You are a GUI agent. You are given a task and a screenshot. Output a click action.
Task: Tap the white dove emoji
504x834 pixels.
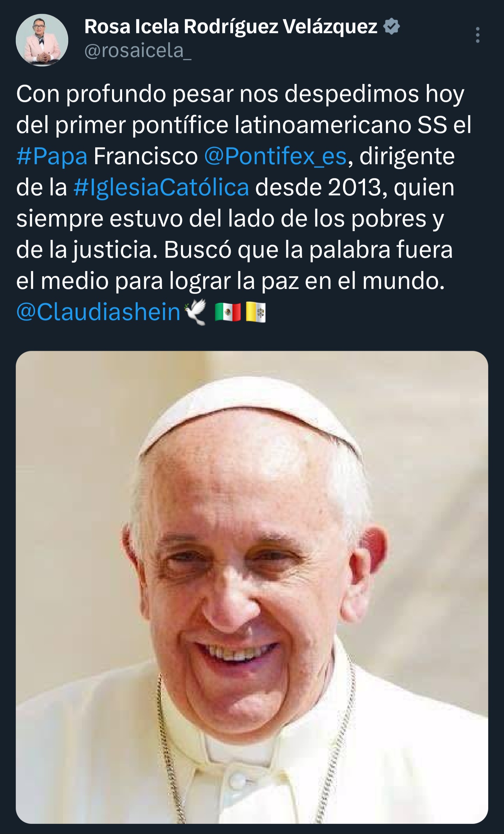pos(196,312)
